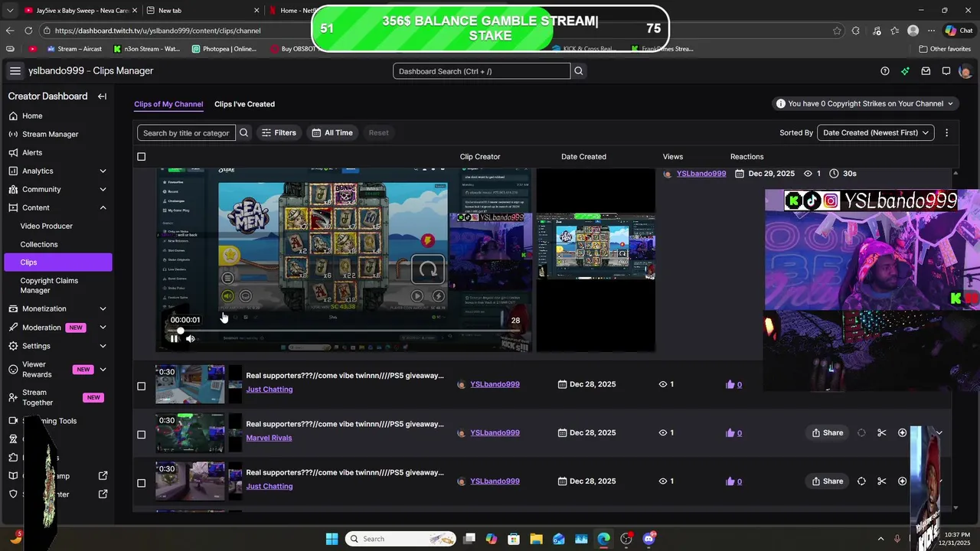
Task: Expand the Analytics sidebar section
Action: point(103,171)
